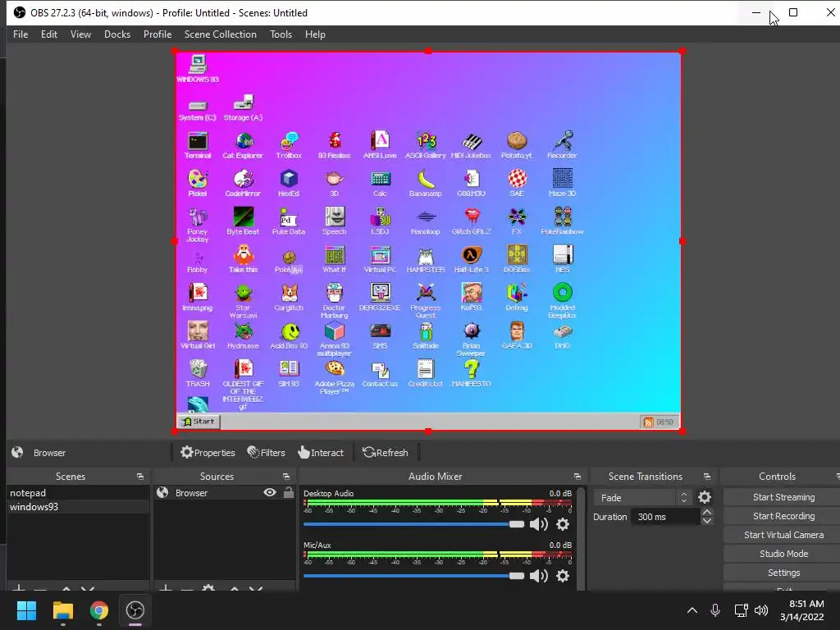Click the Byte Beat icon
Screen dimensions: 840x630
coord(243,217)
